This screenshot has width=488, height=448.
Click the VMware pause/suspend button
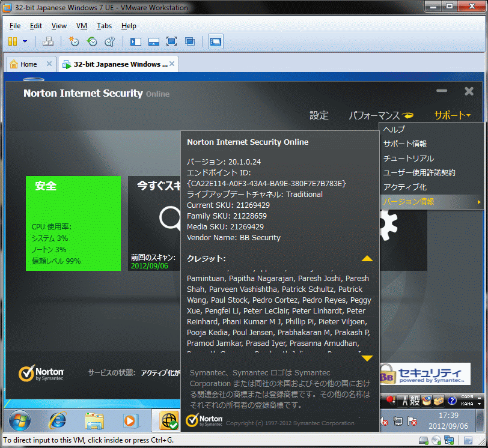click(13, 41)
